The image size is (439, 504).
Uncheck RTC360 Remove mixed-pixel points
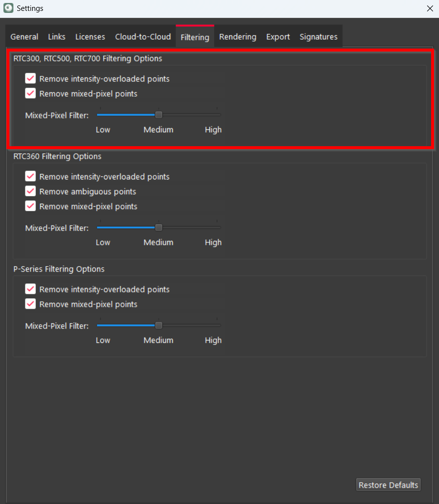[x=30, y=206]
